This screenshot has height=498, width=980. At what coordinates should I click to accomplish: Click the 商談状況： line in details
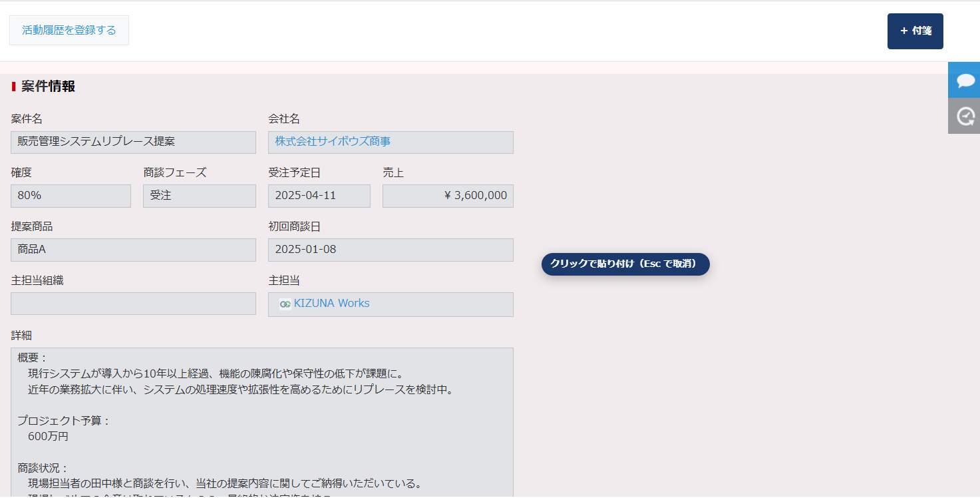43,468
